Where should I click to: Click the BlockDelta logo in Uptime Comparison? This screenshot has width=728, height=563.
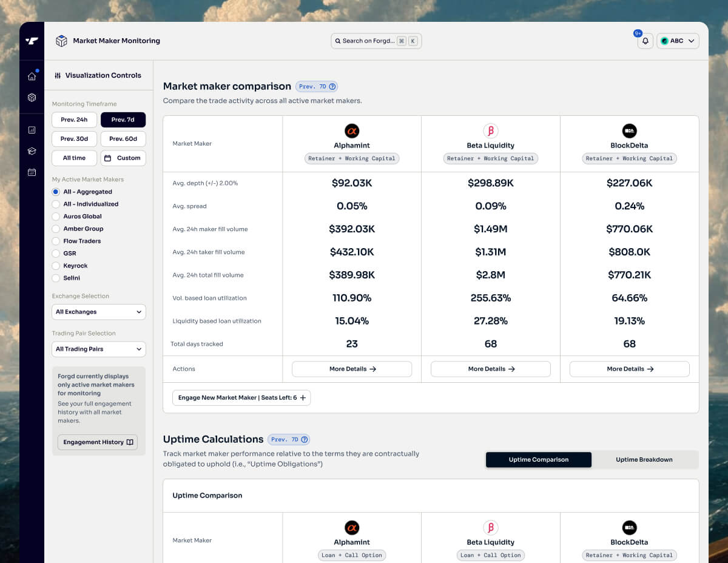630,528
